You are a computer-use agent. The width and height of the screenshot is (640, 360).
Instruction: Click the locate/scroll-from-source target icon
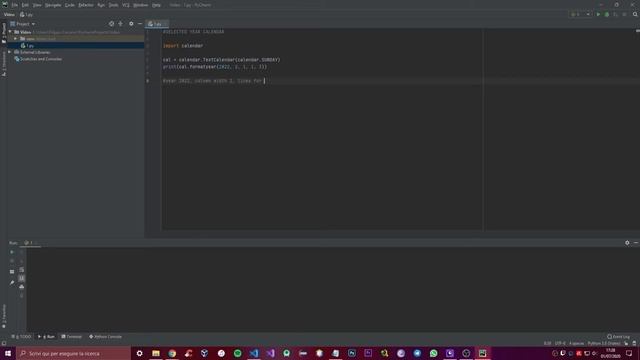(111, 24)
